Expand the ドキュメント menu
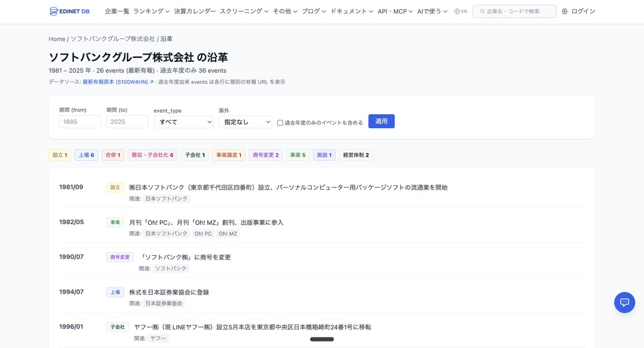This screenshot has width=644, height=348. tap(352, 11)
